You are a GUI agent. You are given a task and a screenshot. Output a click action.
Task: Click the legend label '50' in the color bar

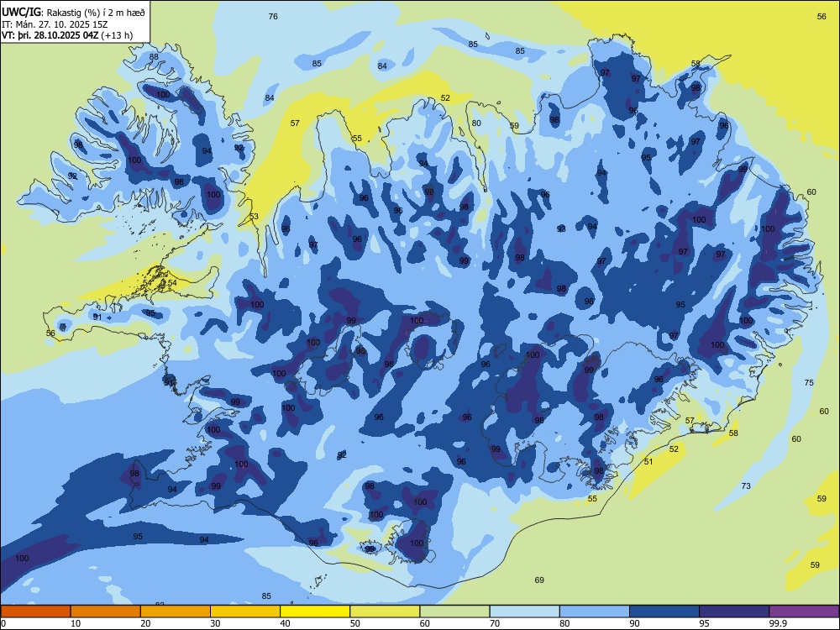coord(355,623)
